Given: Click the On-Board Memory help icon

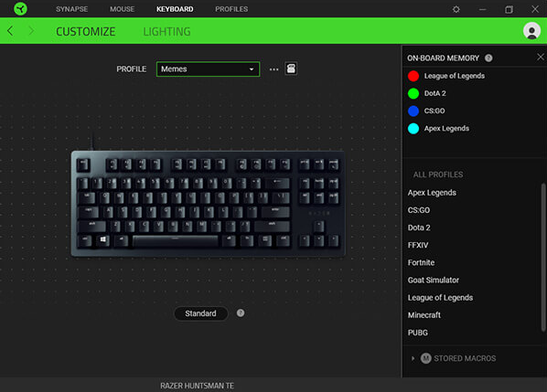Looking at the screenshot, I should pos(488,58).
